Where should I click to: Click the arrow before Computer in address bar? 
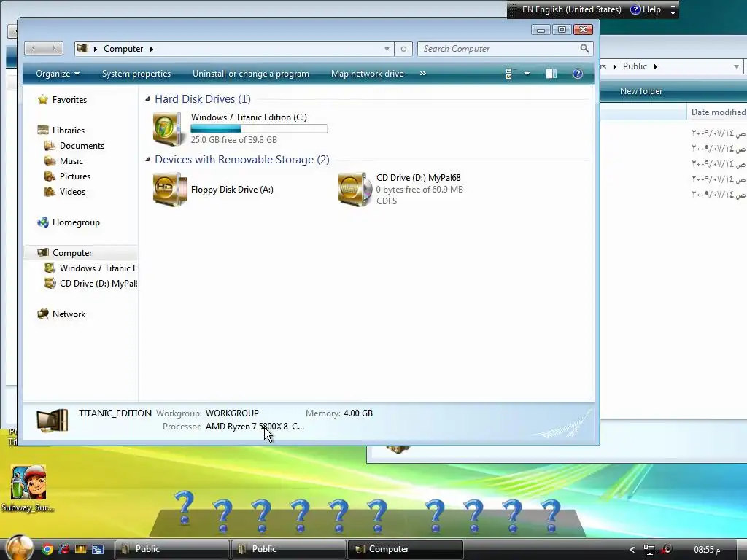pyautogui.click(x=96, y=49)
